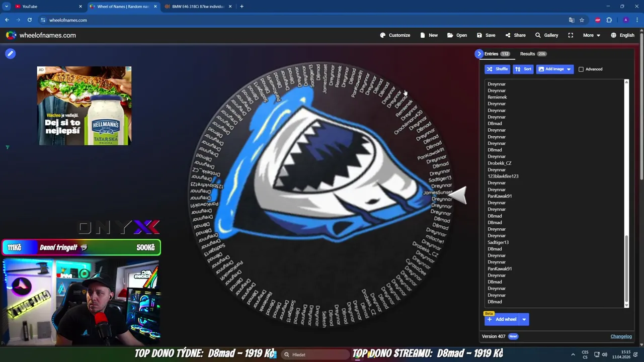Click Open to load a wheel
Screen dimensions: 644x362
click(457, 35)
